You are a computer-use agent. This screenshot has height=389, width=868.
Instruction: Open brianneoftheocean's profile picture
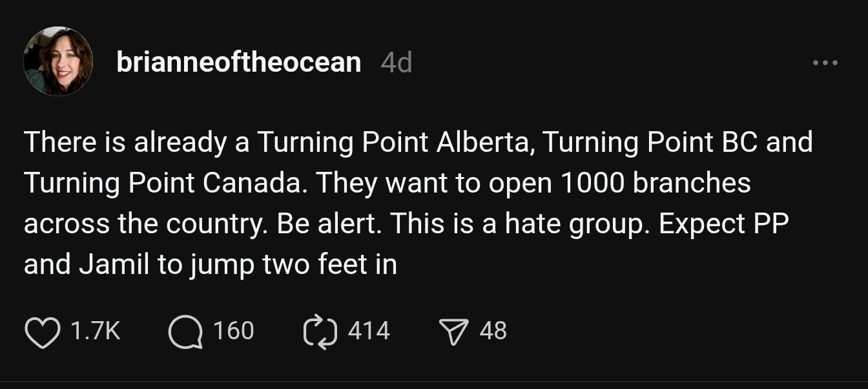pos(58,62)
